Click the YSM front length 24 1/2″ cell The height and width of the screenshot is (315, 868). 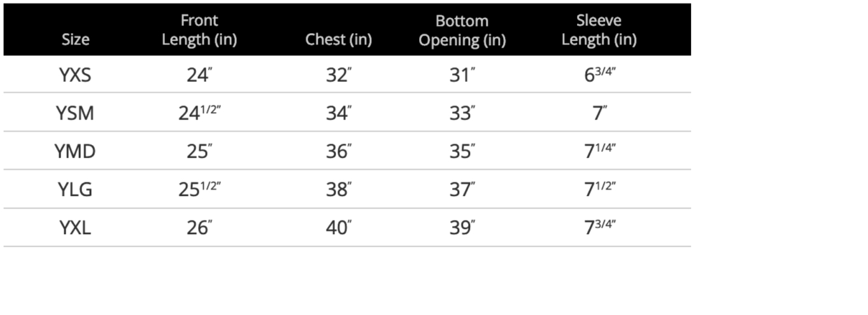coord(199,113)
